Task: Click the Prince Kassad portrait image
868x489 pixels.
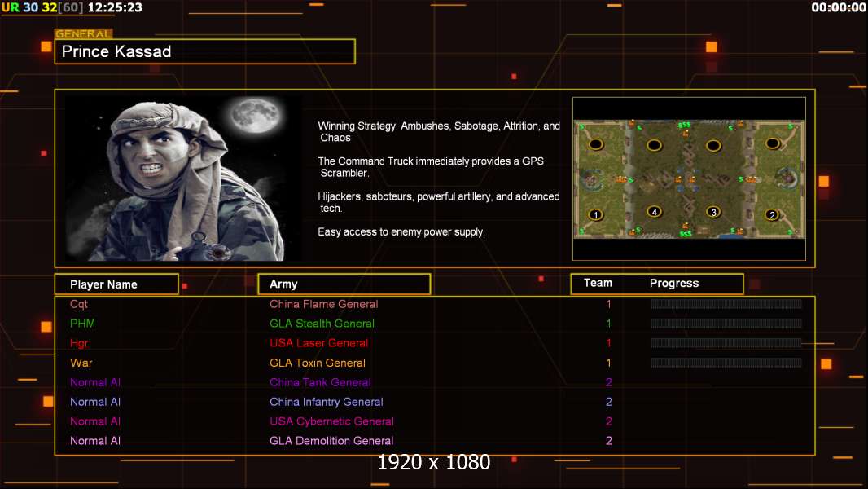Action: pos(183,178)
